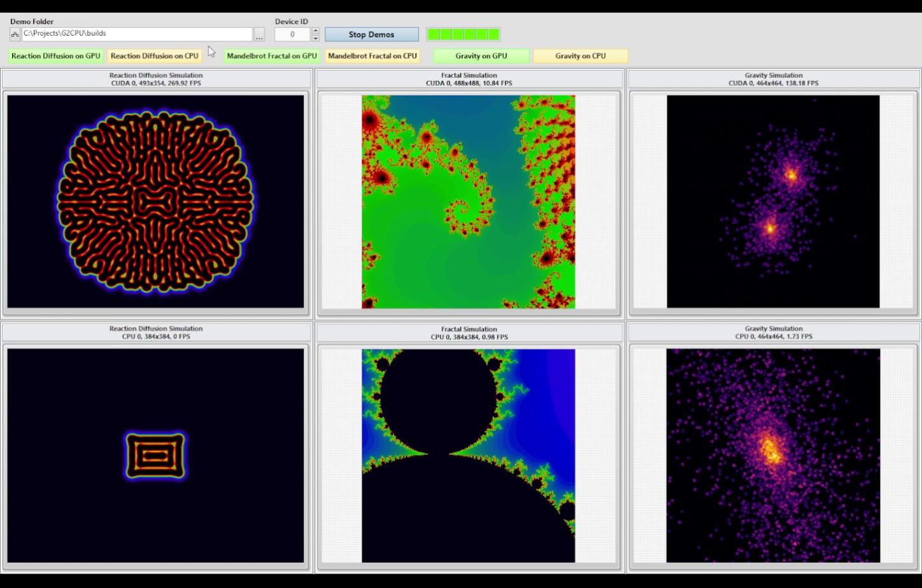Click the green demo status indicator bar
Screen dimensions: 922x588
point(463,34)
